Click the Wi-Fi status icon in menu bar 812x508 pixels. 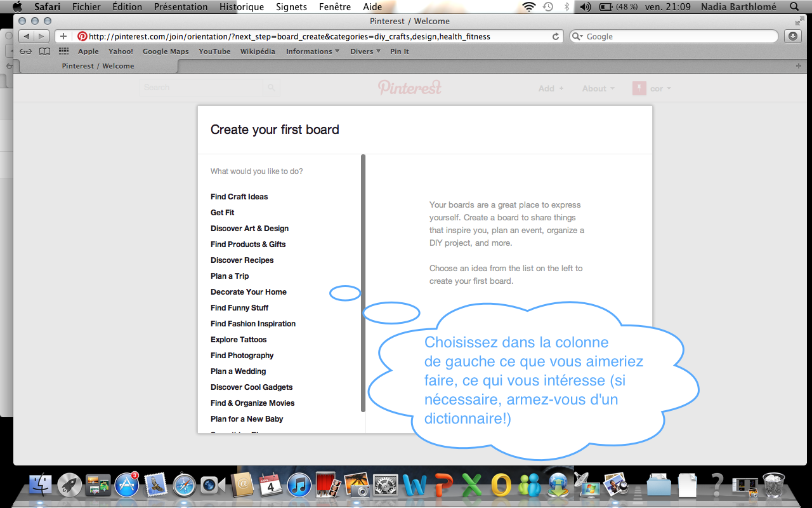(528, 7)
